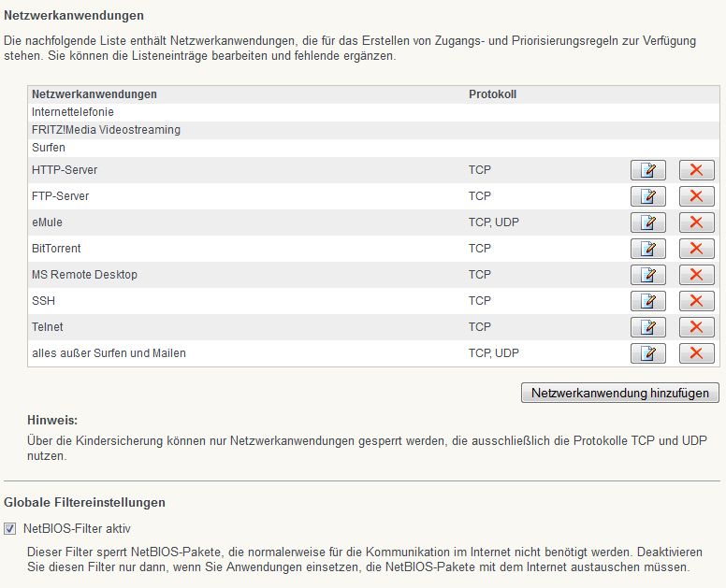Delete the Telnet entry

[696, 327]
